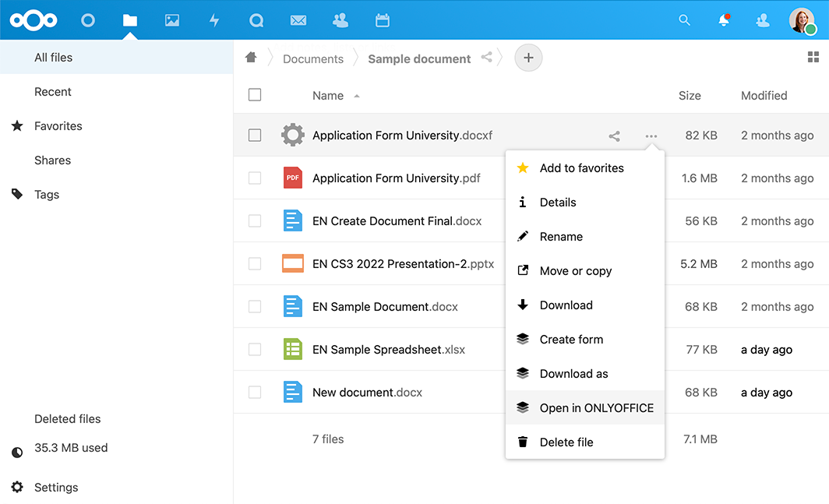Check the box for EN Sample Spreadsheet.xlsx
Image resolution: width=829 pixels, height=504 pixels.
tap(255, 350)
